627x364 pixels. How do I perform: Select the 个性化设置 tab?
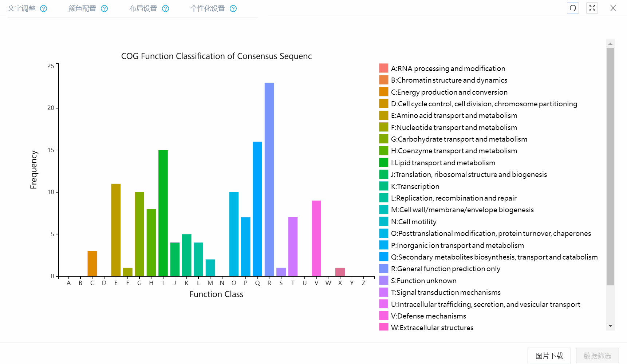[208, 9]
